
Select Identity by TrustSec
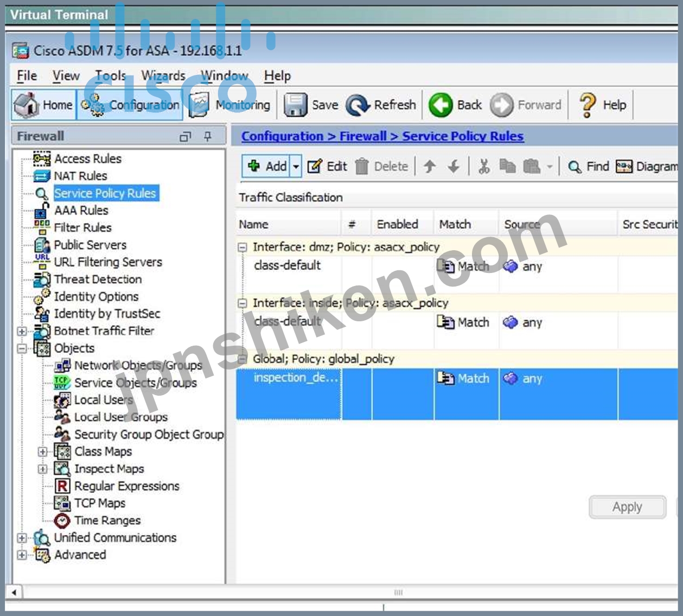[x=107, y=314]
